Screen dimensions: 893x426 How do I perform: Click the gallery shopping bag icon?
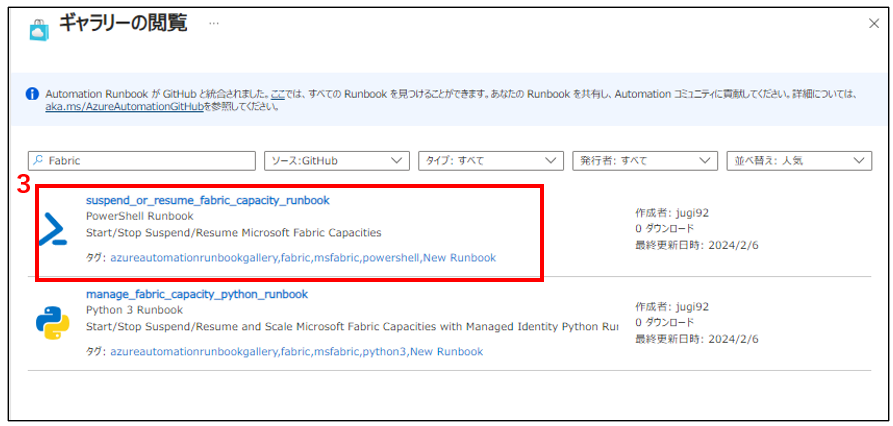[x=39, y=30]
